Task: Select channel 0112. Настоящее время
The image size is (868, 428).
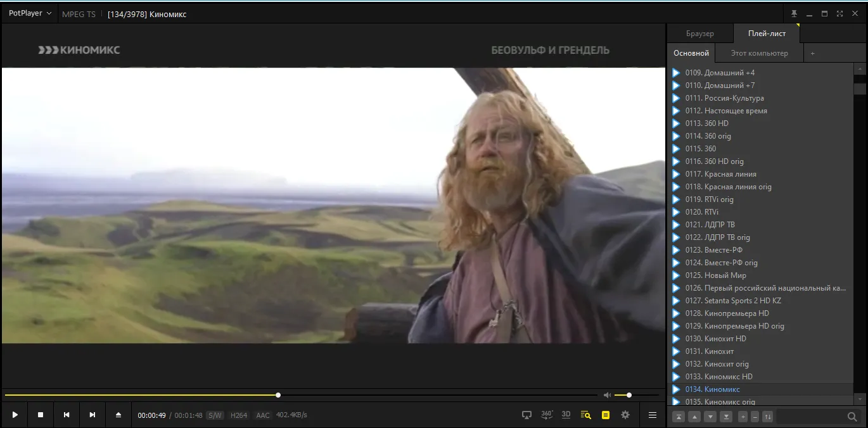Action: pyautogui.click(x=761, y=111)
